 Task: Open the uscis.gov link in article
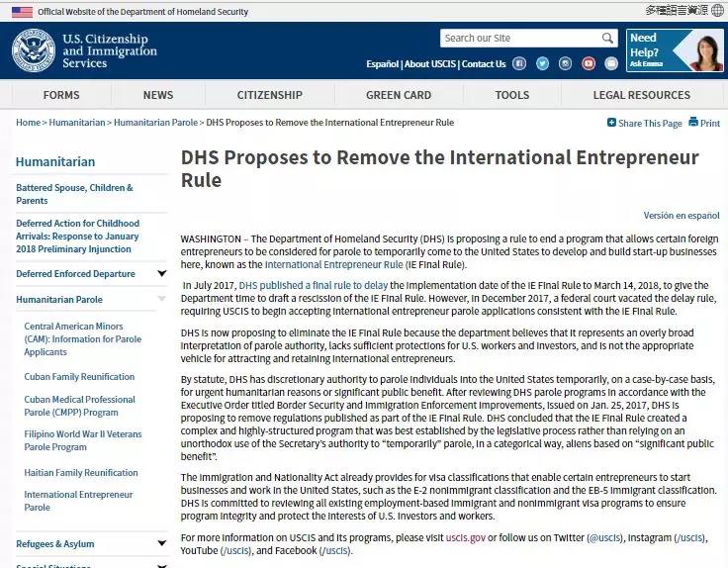(465, 537)
